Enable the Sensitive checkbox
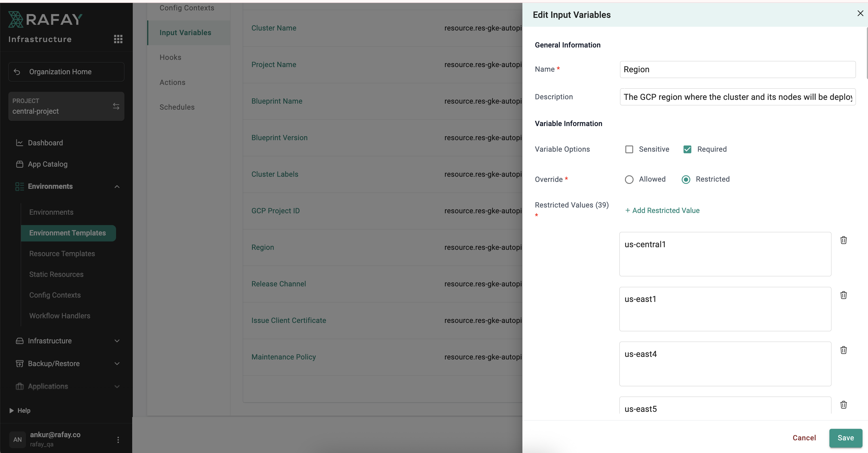This screenshot has width=868, height=453. click(x=629, y=149)
